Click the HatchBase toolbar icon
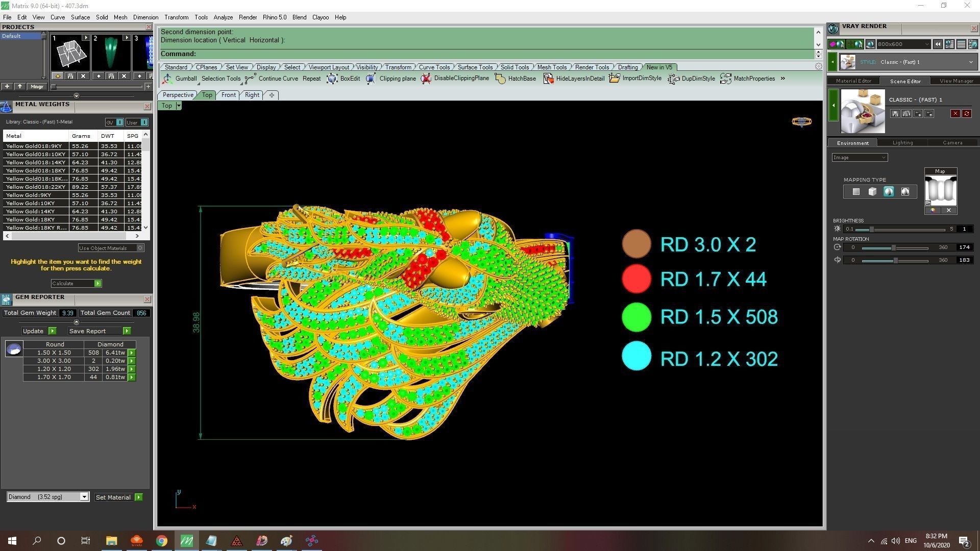 coord(500,79)
